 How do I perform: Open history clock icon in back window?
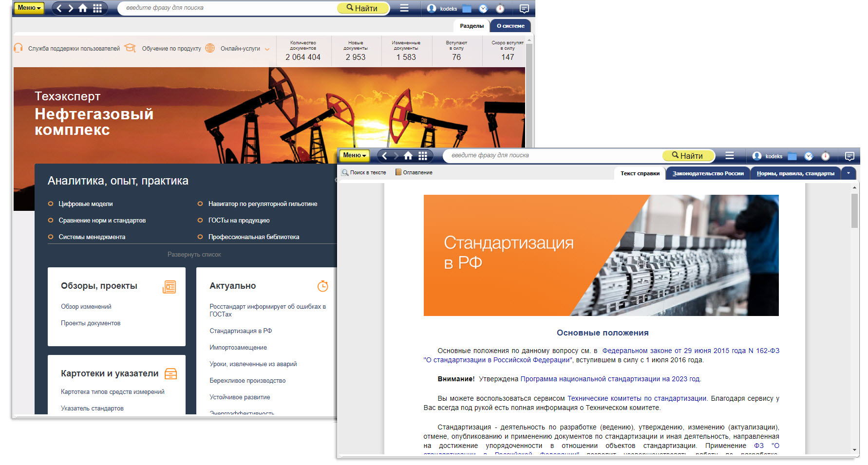tap(483, 8)
